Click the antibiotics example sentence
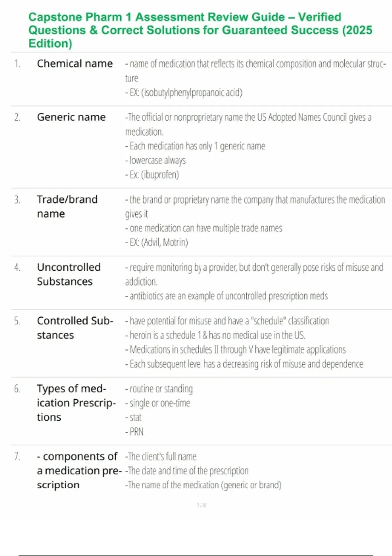The width and height of the screenshot is (392, 556). click(227, 296)
